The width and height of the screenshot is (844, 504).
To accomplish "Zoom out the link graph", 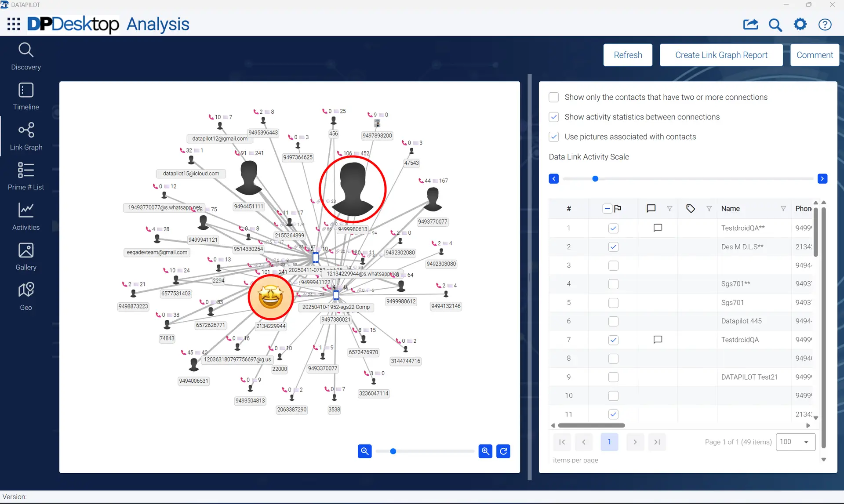I will point(365,451).
